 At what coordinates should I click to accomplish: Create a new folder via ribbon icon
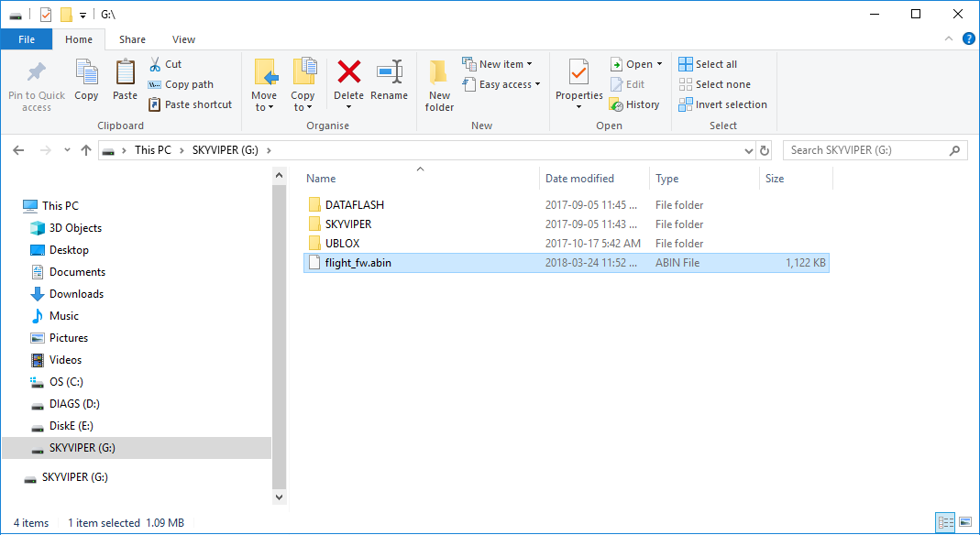click(x=439, y=73)
